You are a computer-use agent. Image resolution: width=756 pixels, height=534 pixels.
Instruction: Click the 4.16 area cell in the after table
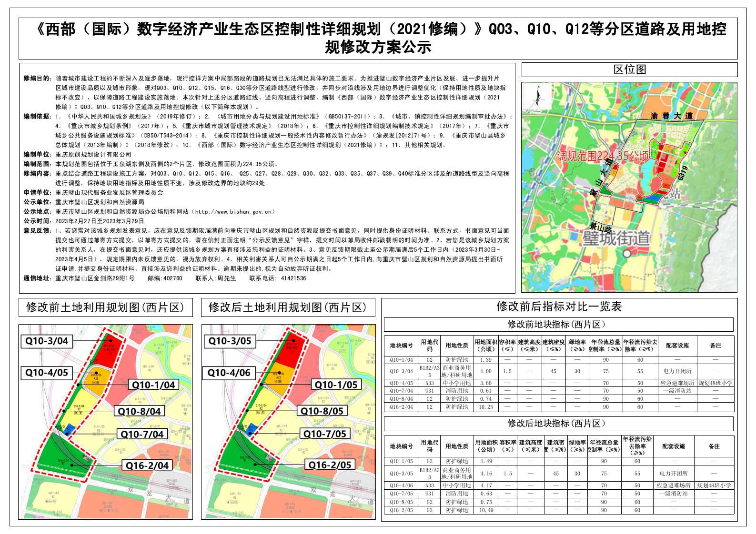486,474
